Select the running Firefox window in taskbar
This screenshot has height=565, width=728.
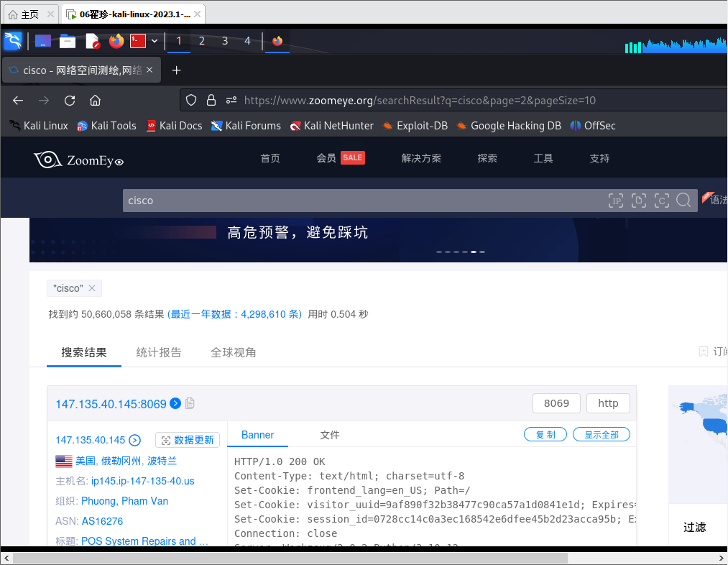tap(277, 41)
